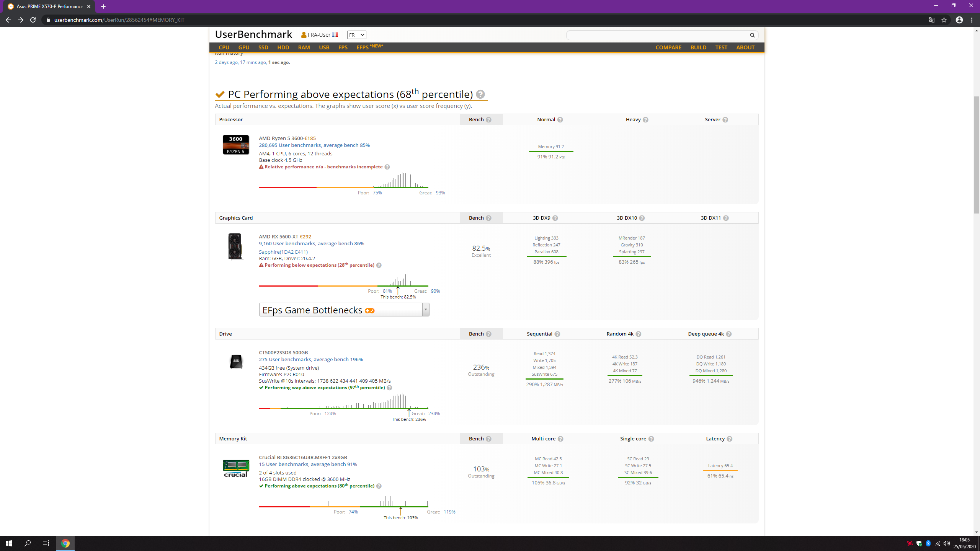Open Task View on taskbar
The height and width of the screenshot is (551, 980).
(x=46, y=543)
